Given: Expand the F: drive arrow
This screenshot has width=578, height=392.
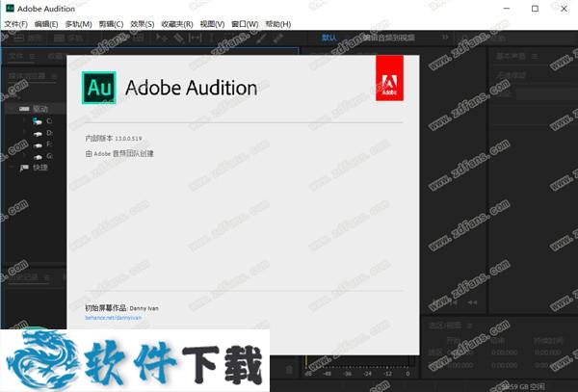Looking at the screenshot, I should [x=24, y=144].
